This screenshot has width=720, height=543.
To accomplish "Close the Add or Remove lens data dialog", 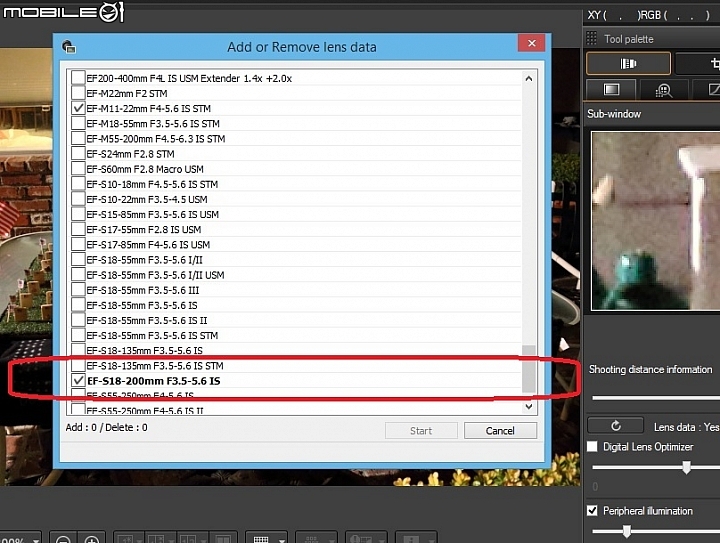I will click(531, 43).
